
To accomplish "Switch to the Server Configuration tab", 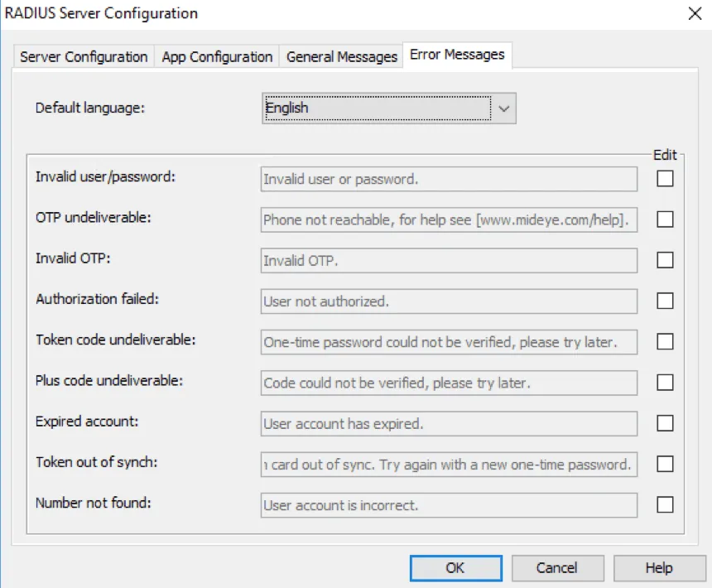I will pos(83,56).
